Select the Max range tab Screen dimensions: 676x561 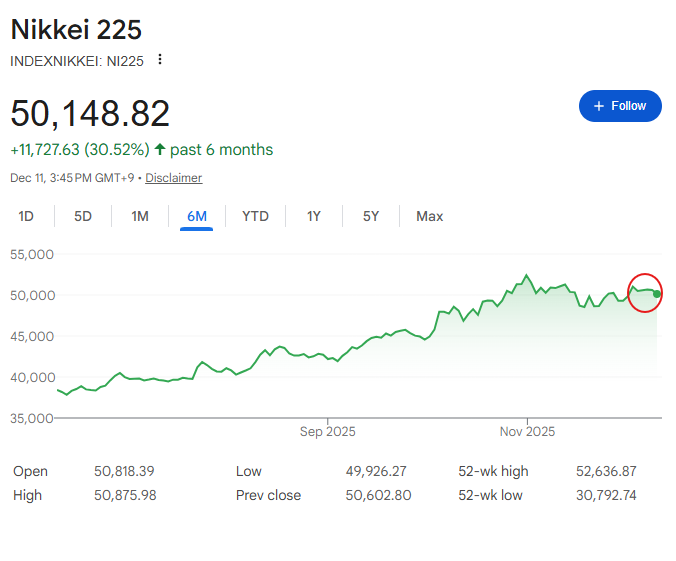[430, 216]
